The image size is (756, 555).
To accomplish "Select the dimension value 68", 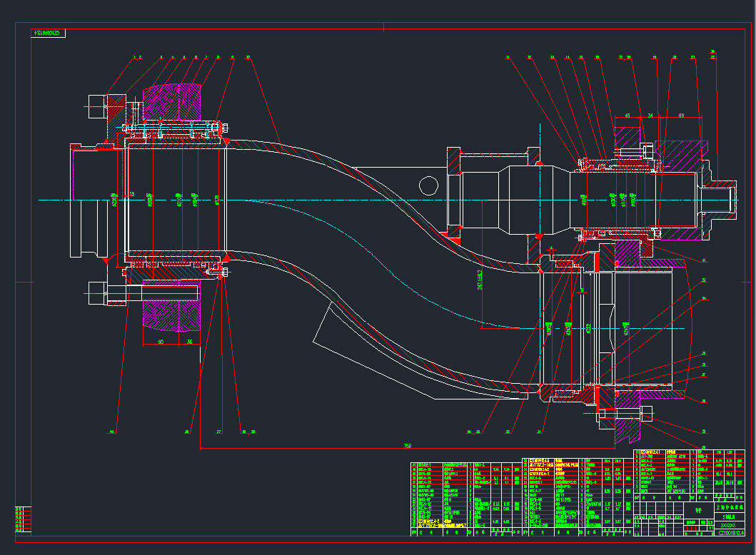I will coord(681,116).
